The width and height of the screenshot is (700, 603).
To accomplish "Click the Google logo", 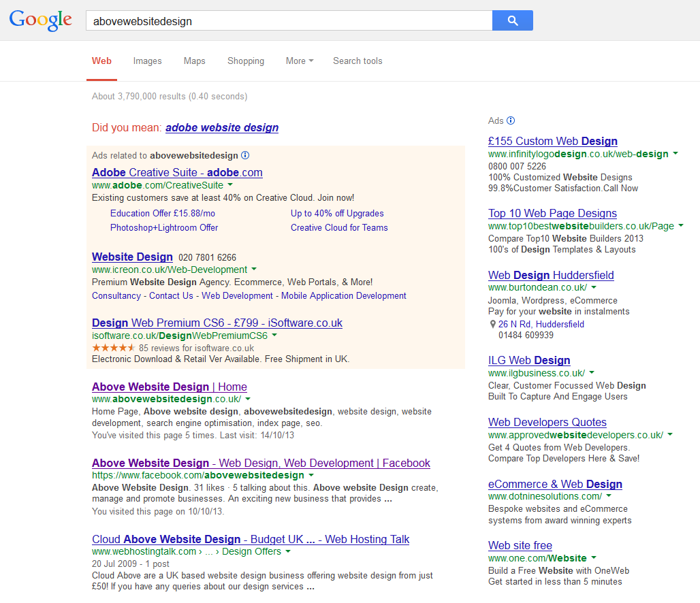I will (41, 20).
